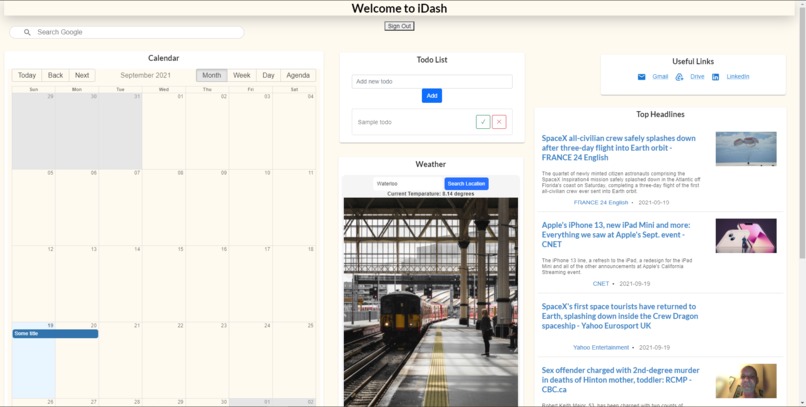Screen dimensions: 806x407
Task: Click the CBC article man's photo thumbnail
Action: point(746,381)
